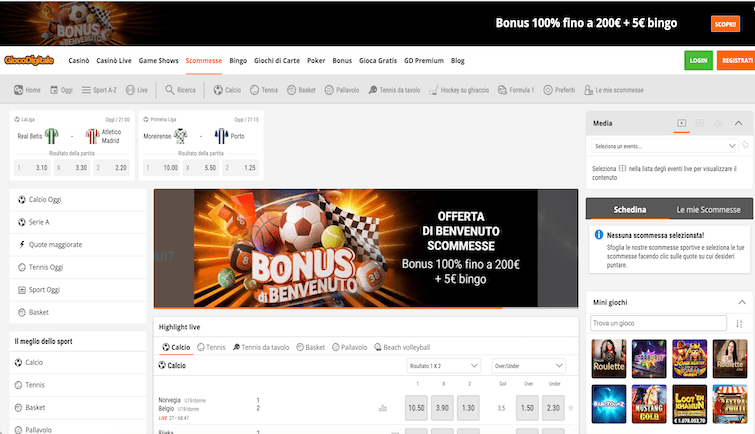This screenshot has width=755, height=434.
Task: Open Oggi calendar filter
Action: (61, 90)
